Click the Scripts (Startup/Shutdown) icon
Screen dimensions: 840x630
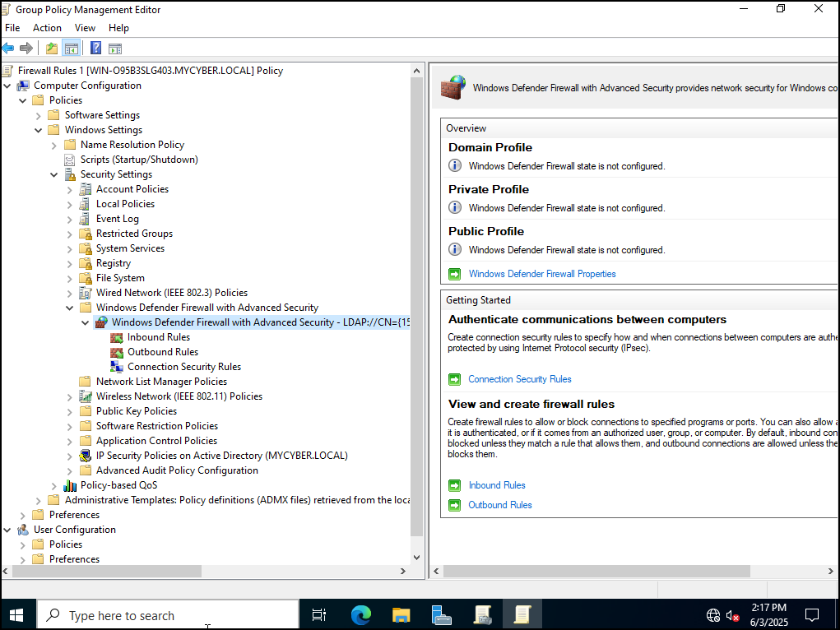pyautogui.click(x=70, y=160)
